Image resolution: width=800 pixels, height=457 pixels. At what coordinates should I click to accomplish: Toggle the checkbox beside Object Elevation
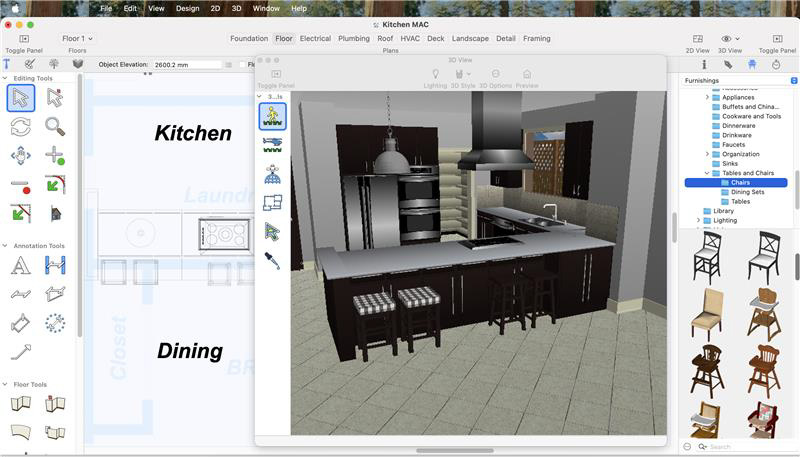click(x=241, y=64)
